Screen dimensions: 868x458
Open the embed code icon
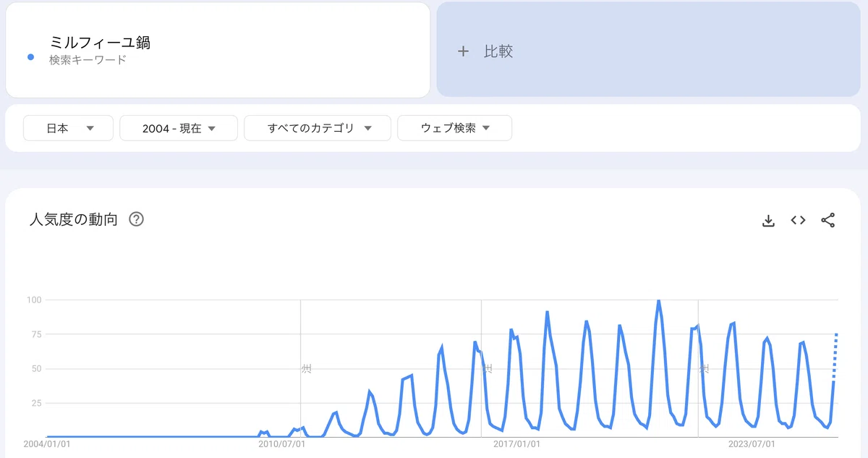click(798, 220)
